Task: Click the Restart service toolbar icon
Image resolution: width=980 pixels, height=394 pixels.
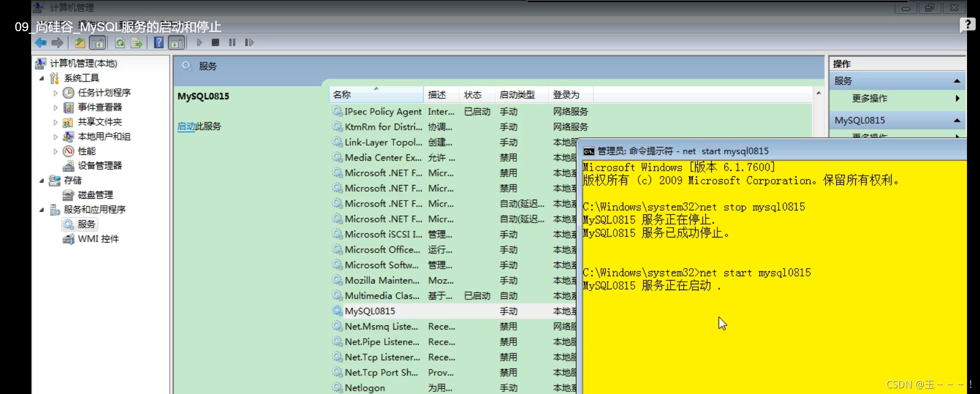Action: tap(250, 43)
